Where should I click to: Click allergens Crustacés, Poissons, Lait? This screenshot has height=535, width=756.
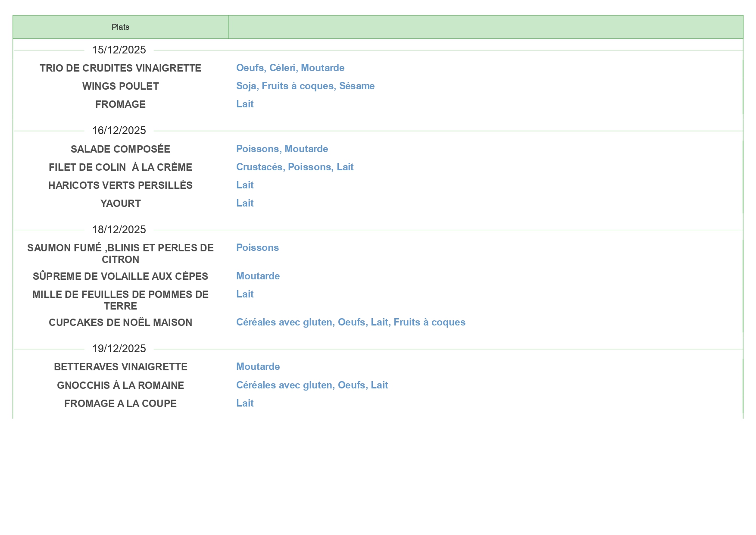pyautogui.click(x=295, y=167)
